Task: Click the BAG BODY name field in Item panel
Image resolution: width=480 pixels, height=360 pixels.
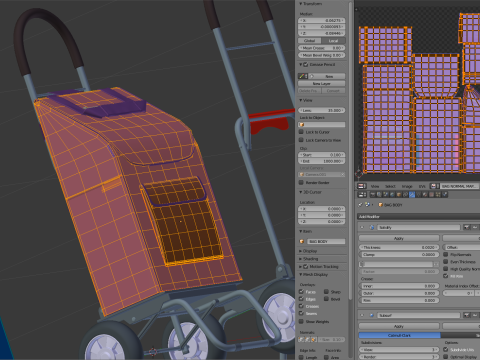Action: pos(326,241)
